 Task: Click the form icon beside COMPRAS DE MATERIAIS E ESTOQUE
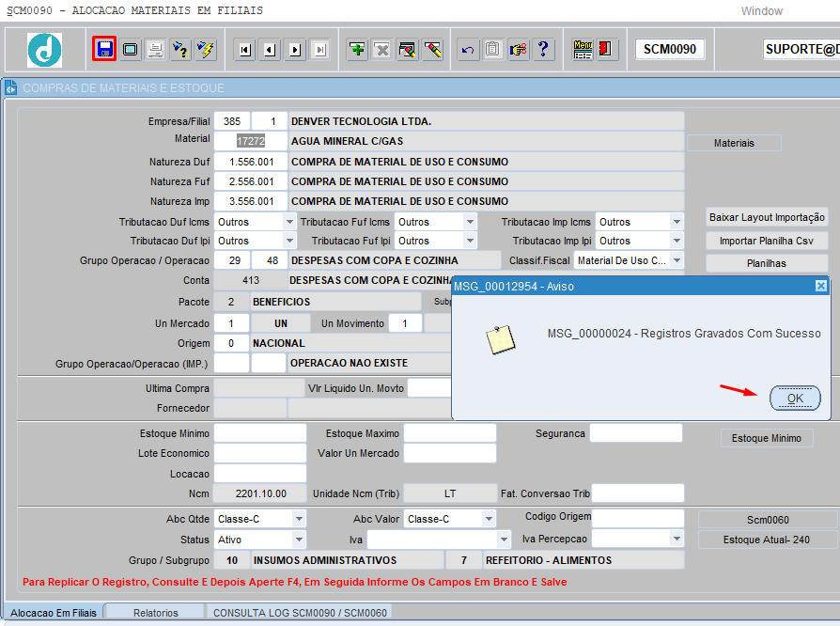[x=11, y=88]
